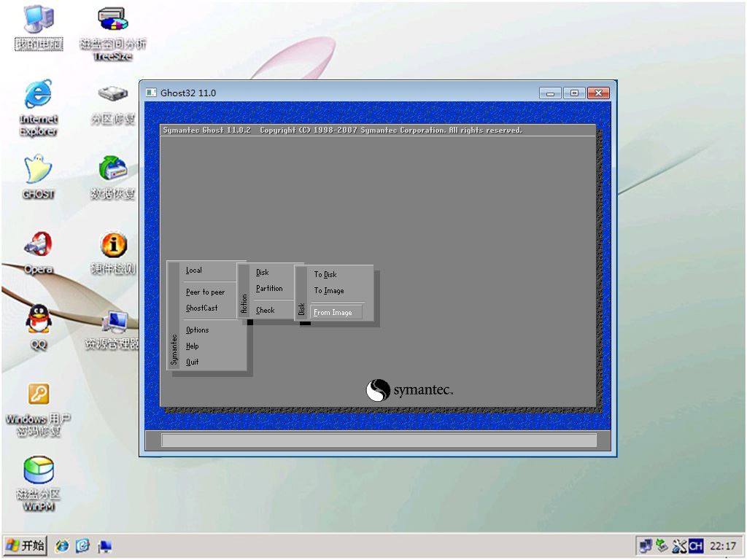Select Partition in Action submenu
This screenshot has width=747, height=560.
[269, 289]
